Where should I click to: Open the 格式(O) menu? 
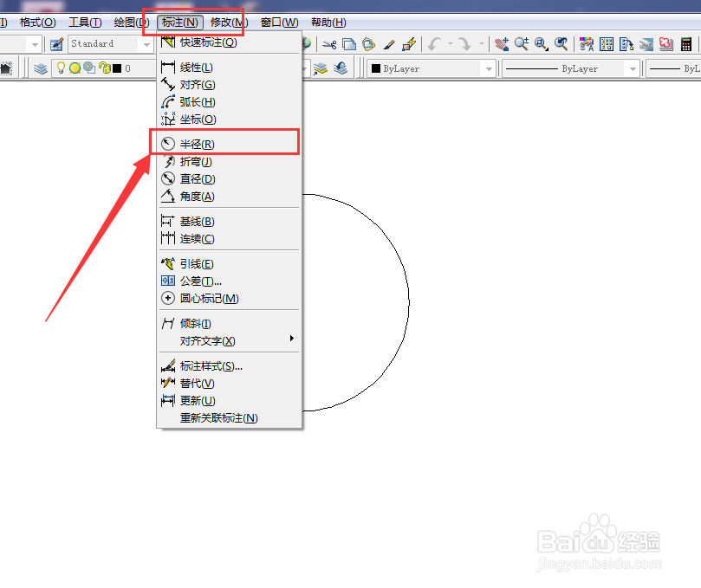37,23
